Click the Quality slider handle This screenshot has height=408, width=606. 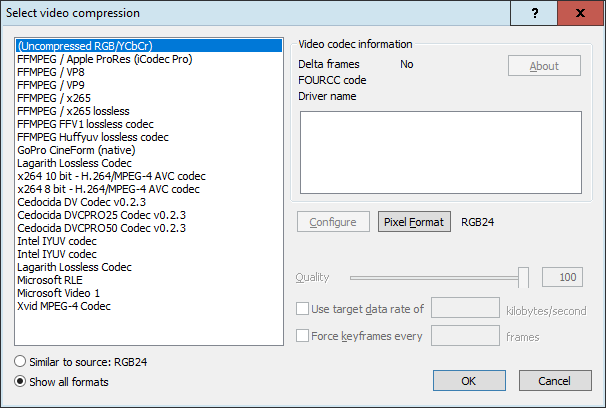pos(523,277)
